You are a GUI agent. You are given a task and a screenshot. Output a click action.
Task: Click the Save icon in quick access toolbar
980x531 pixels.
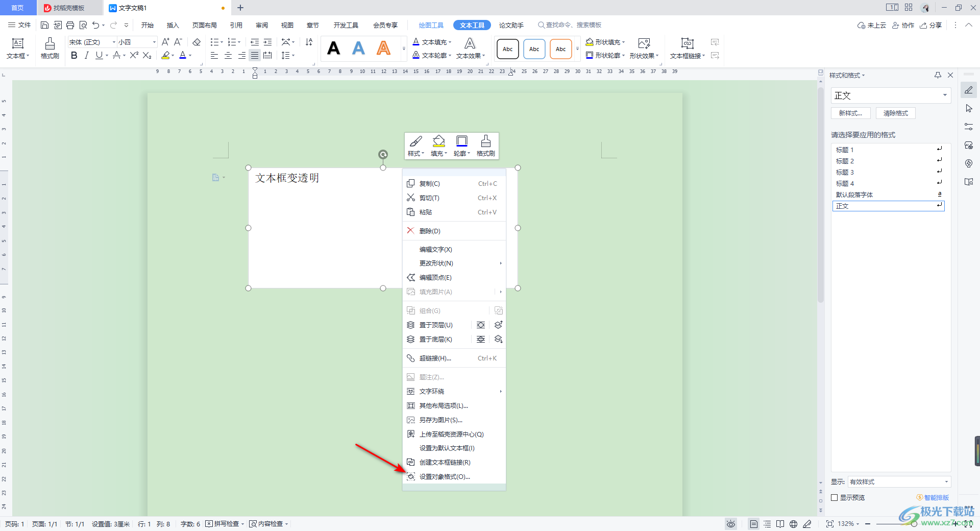click(45, 25)
